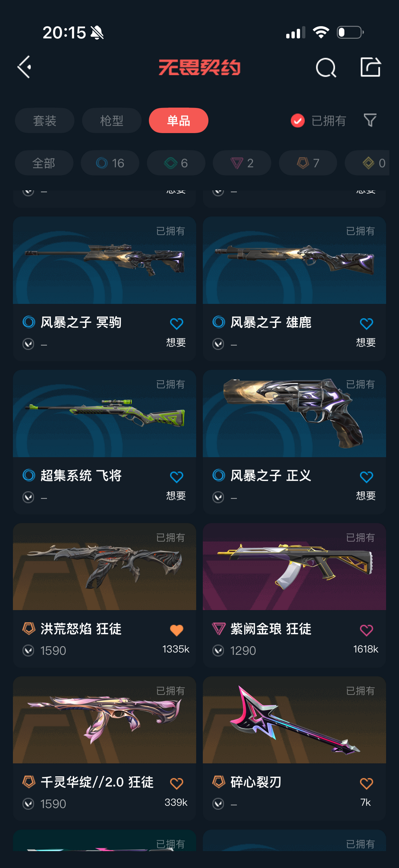The height and width of the screenshot is (868, 399).
Task: Switch to the 枪型 tab
Action: pyautogui.click(x=112, y=121)
